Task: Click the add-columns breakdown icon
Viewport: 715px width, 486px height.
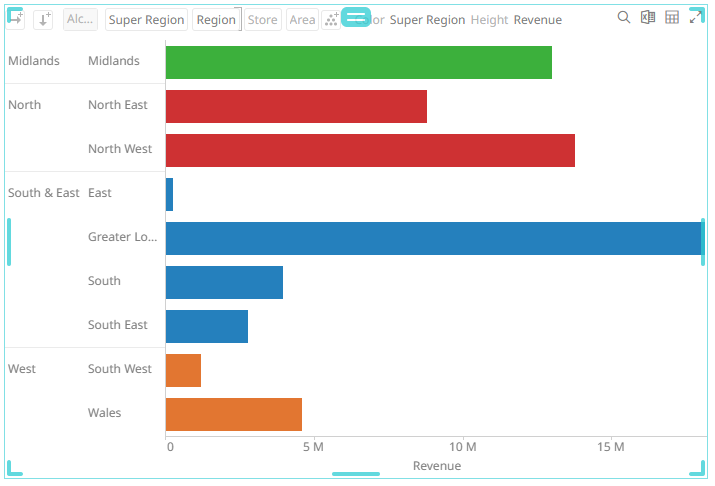Action: [x=15, y=18]
